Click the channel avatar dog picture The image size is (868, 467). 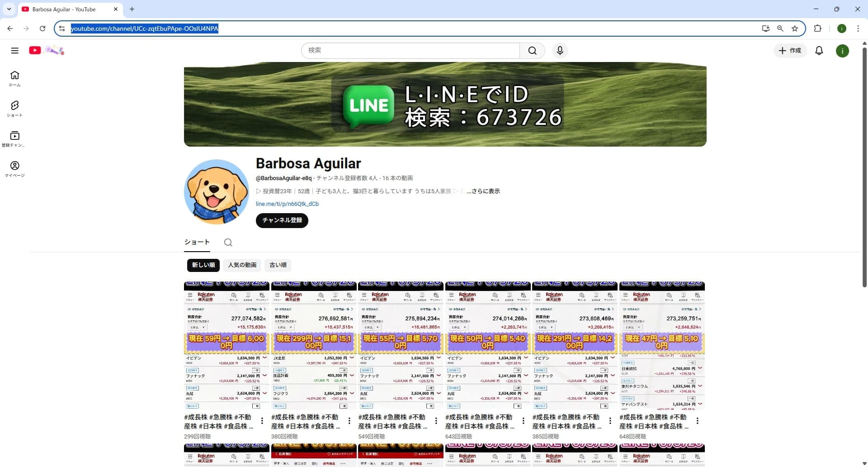click(x=216, y=192)
